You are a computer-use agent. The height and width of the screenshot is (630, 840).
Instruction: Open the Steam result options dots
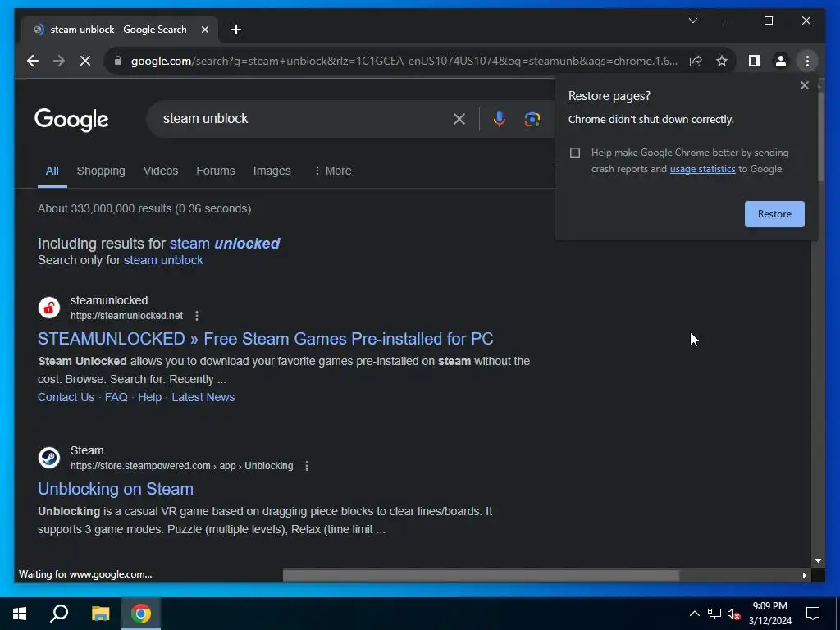307,466
